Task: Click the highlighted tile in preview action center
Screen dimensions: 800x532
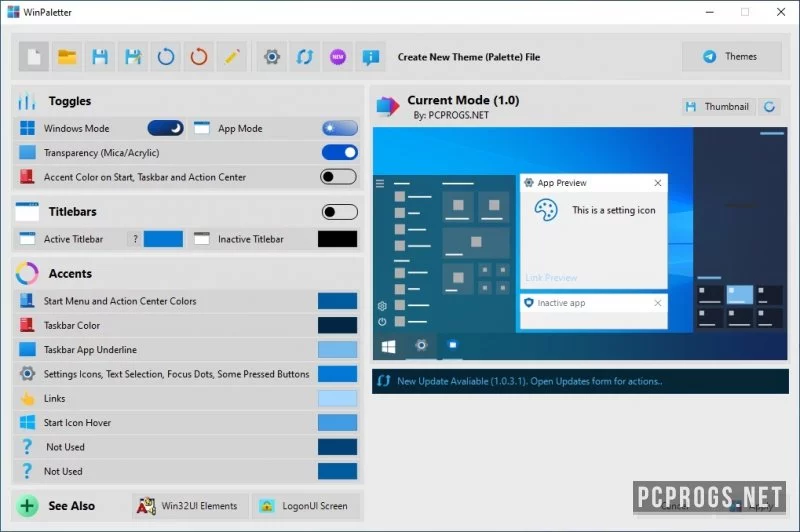Action: click(x=739, y=294)
